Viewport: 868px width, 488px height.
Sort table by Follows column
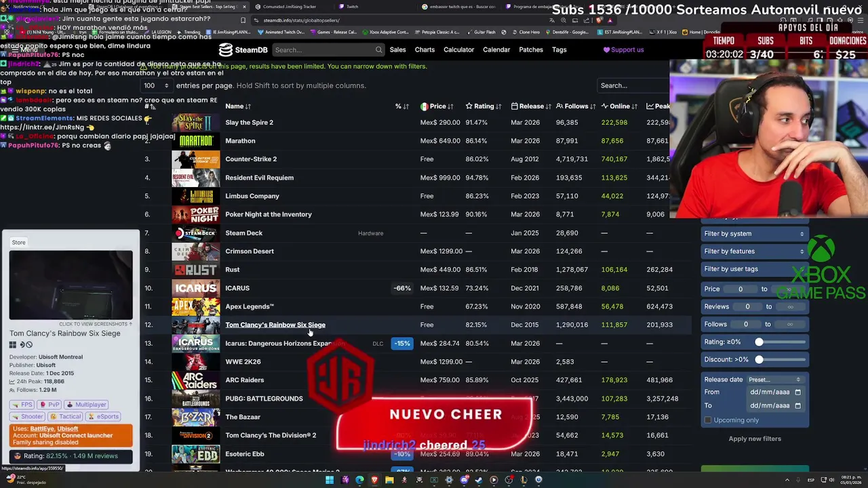576,106
